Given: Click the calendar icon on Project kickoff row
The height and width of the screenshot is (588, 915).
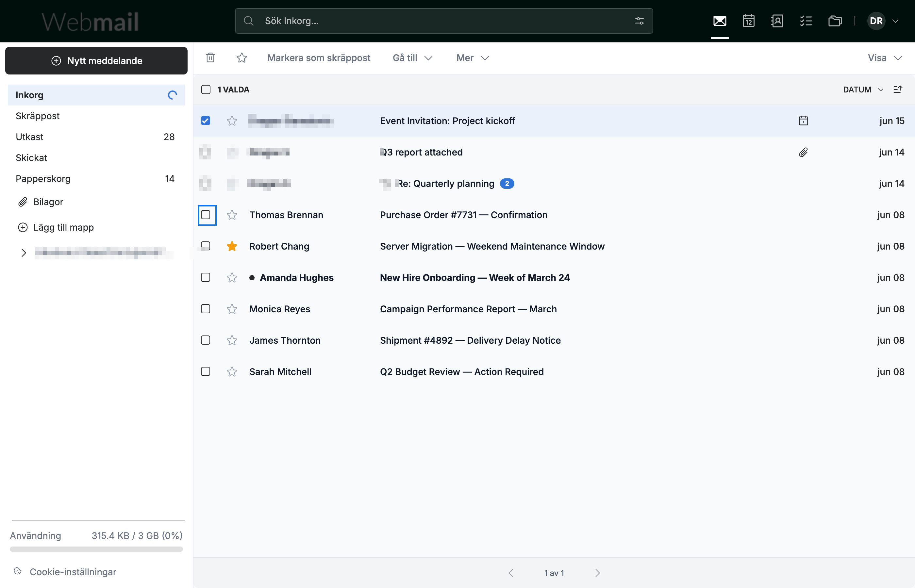Looking at the screenshot, I should (804, 121).
